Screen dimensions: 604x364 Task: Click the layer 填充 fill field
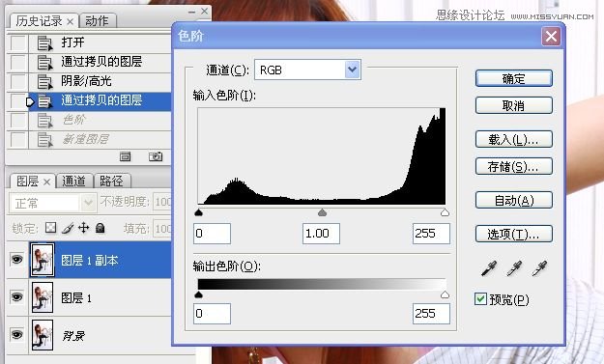162,229
